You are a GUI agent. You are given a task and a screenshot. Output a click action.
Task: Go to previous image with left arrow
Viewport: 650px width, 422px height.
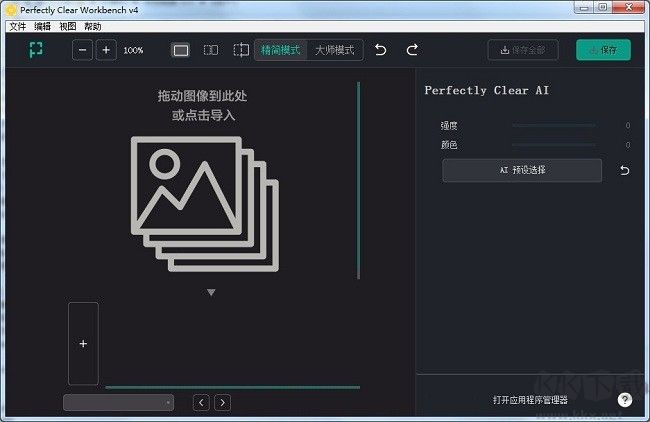[x=201, y=403]
